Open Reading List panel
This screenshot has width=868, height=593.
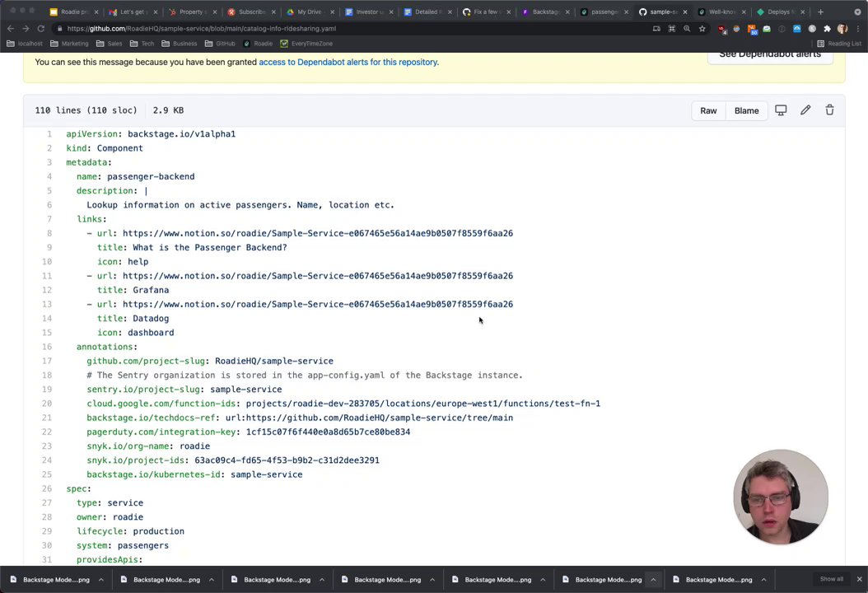[839, 44]
